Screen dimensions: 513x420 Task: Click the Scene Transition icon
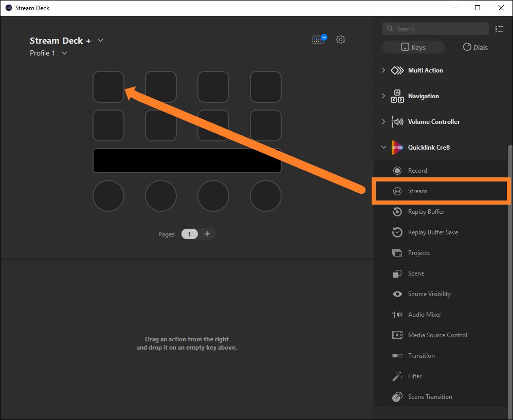coord(397,397)
